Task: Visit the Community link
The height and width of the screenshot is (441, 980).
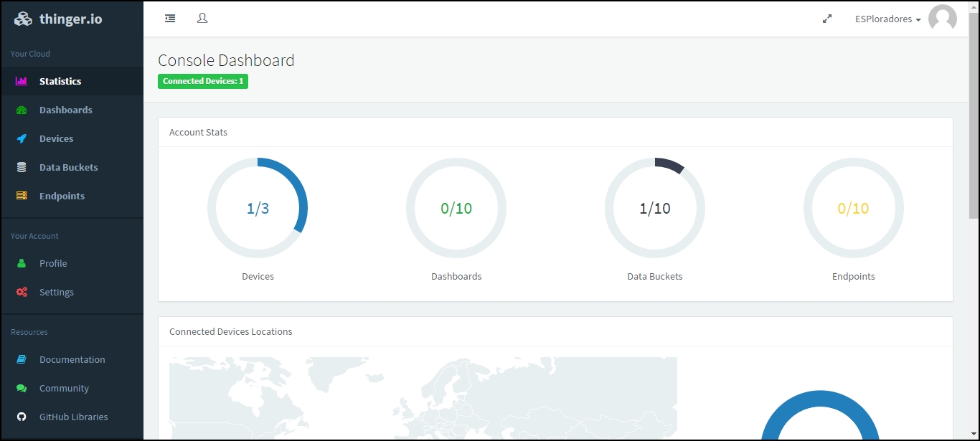Action: point(72,388)
